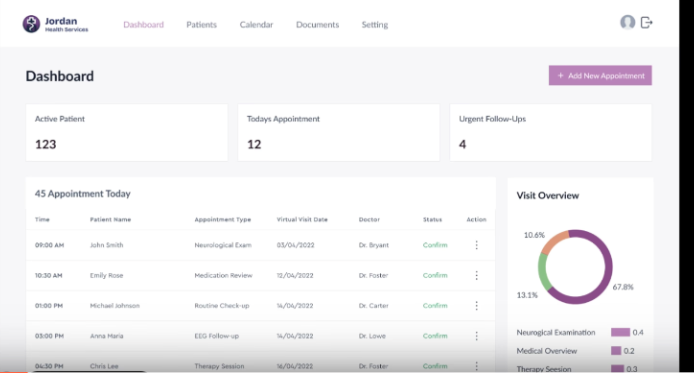The image size is (694, 373).
Task: Open action menu for John Smith row
Action: [476, 245]
